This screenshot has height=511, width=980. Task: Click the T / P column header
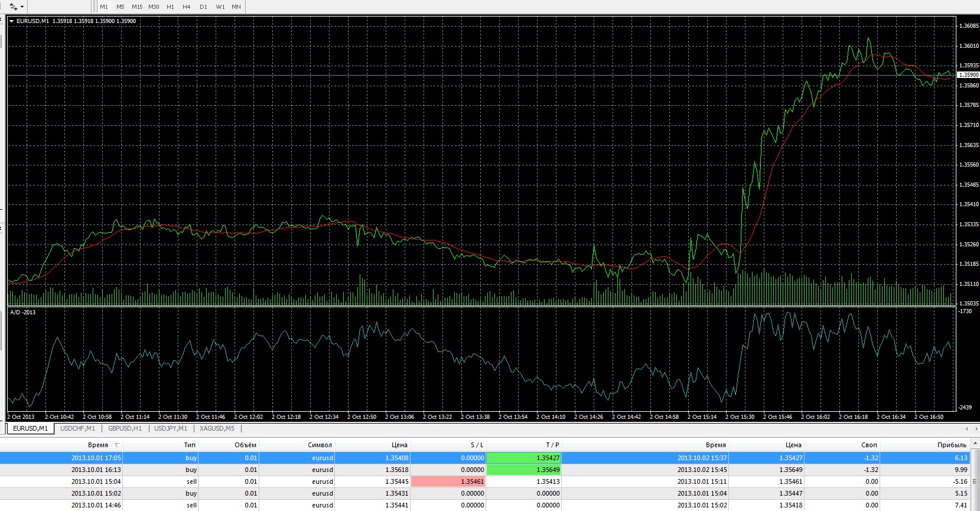tap(523, 445)
